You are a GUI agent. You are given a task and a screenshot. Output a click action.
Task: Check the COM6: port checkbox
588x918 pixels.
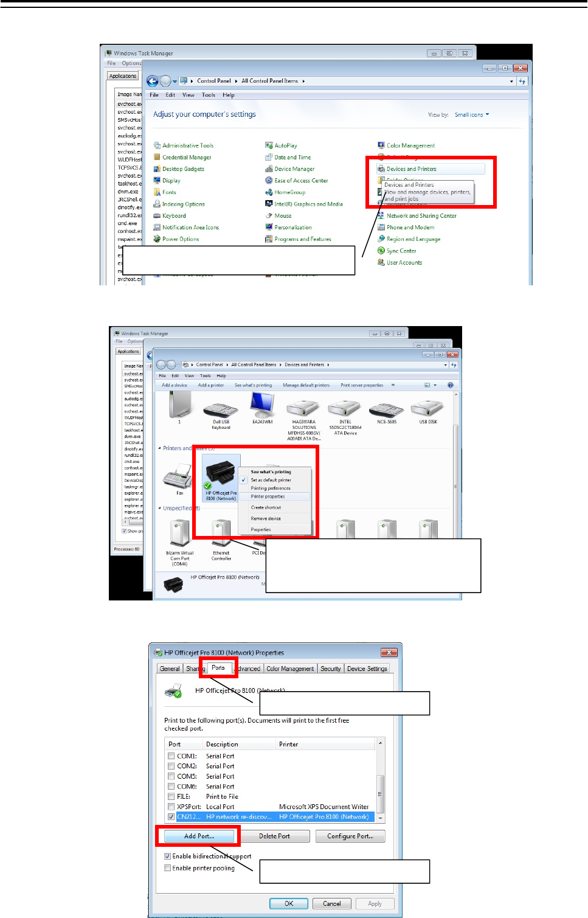[x=171, y=786]
